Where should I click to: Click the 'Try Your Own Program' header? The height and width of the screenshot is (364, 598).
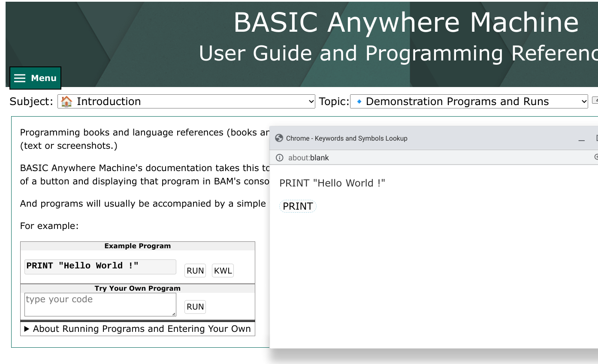pyautogui.click(x=138, y=289)
